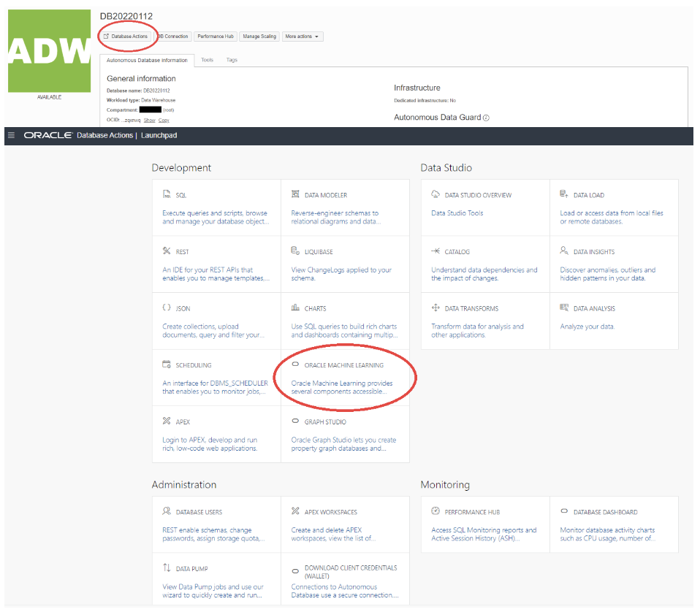Screen dimensions: 700x615
Task: Open 'Monitor database activity charts' description
Action: pyautogui.click(x=608, y=534)
